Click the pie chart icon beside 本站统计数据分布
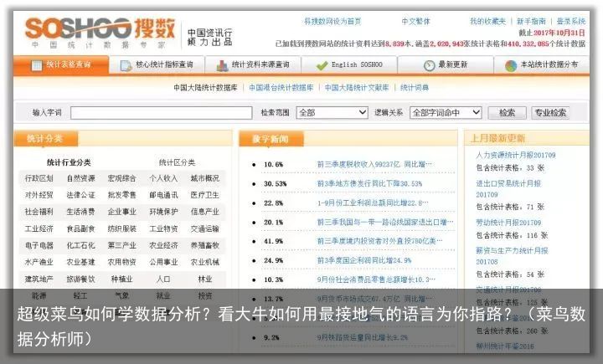603x364 pixels. (511, 66)
